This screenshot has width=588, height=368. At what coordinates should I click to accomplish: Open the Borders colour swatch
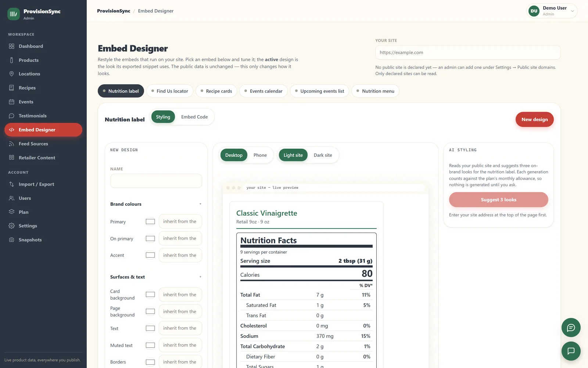click(x=150, y=362)
